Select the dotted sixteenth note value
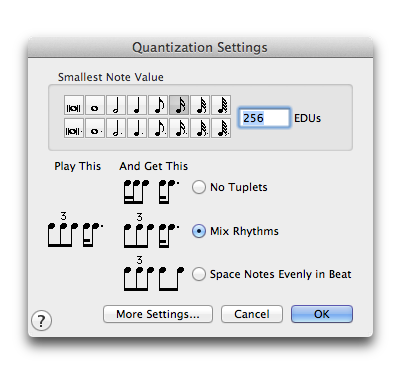This screenshot has height=373, width=401. click(179, 128)
